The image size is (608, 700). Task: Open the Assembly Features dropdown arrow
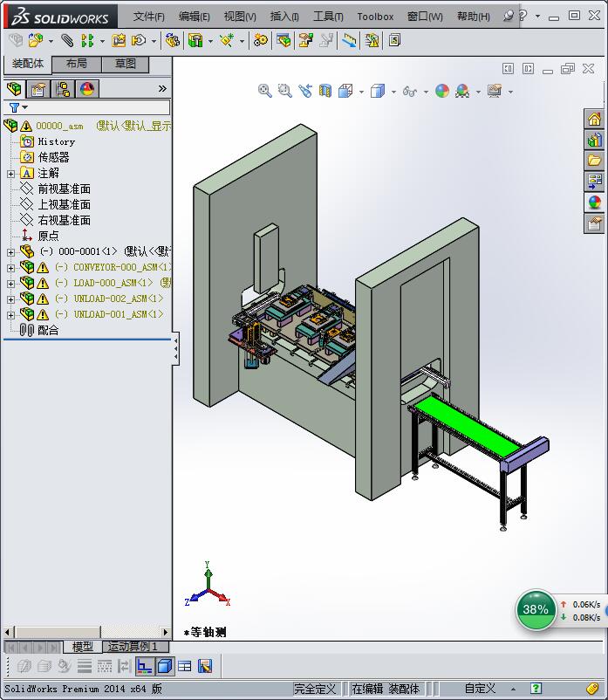(210, 42)
